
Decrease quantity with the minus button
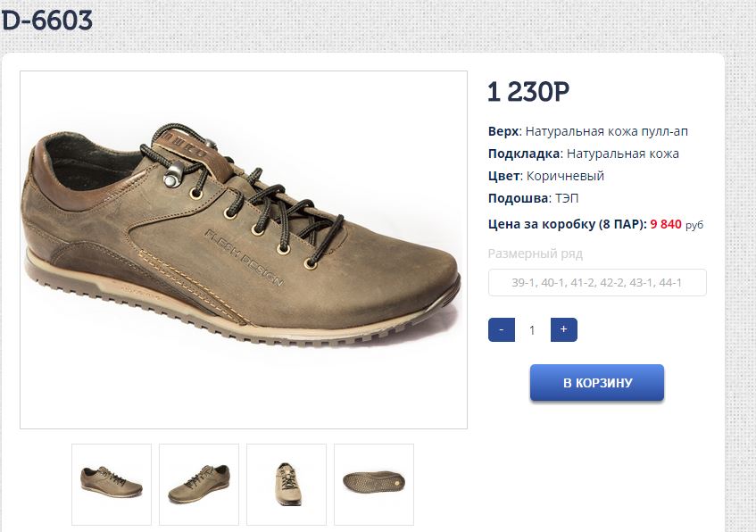click(x=502, y=329)
